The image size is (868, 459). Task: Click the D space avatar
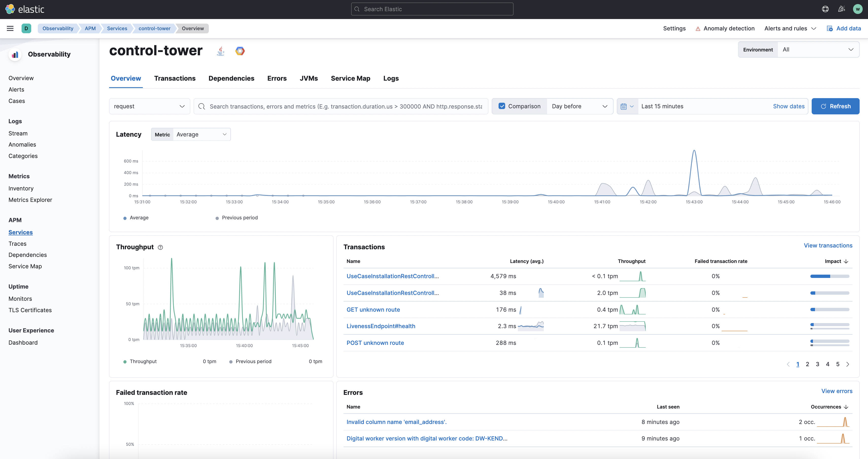tap(26, 28)
